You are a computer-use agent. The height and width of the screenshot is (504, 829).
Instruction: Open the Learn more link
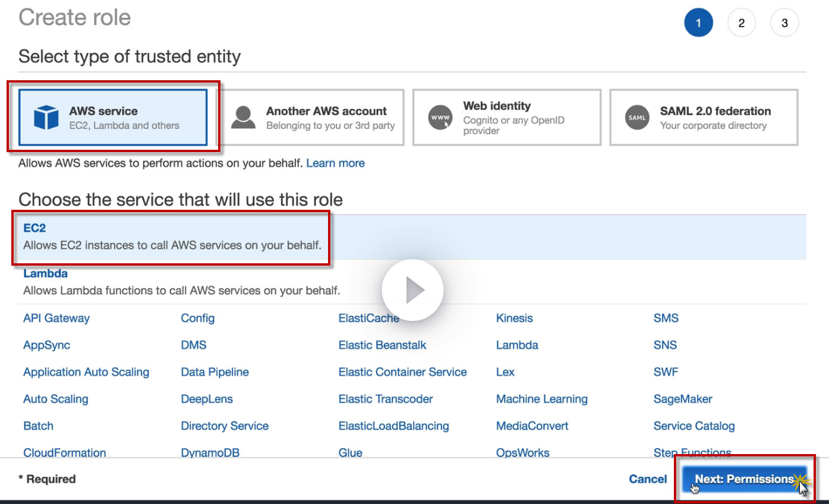tap(336, 163)
